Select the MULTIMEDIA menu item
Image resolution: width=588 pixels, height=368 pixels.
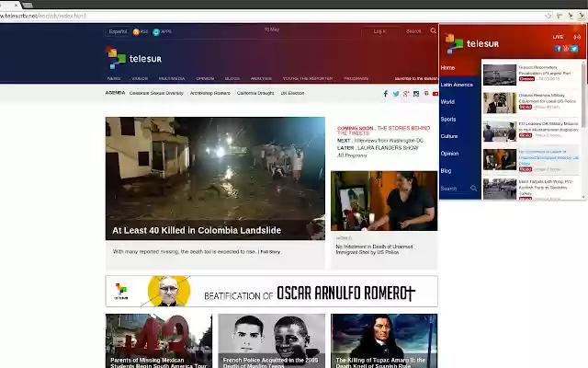(x=172, y=78)
